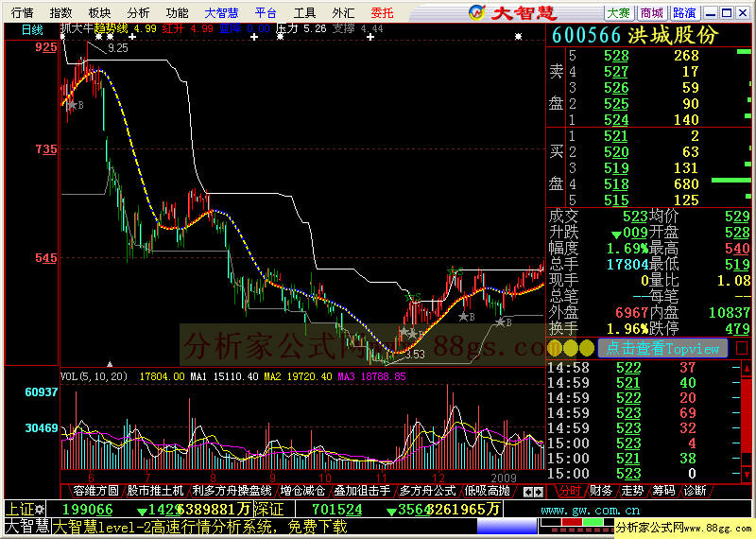Click the indicator tabs scroll right arrow
This screenshot has height=539, width=756.
[x=539, y=493]
